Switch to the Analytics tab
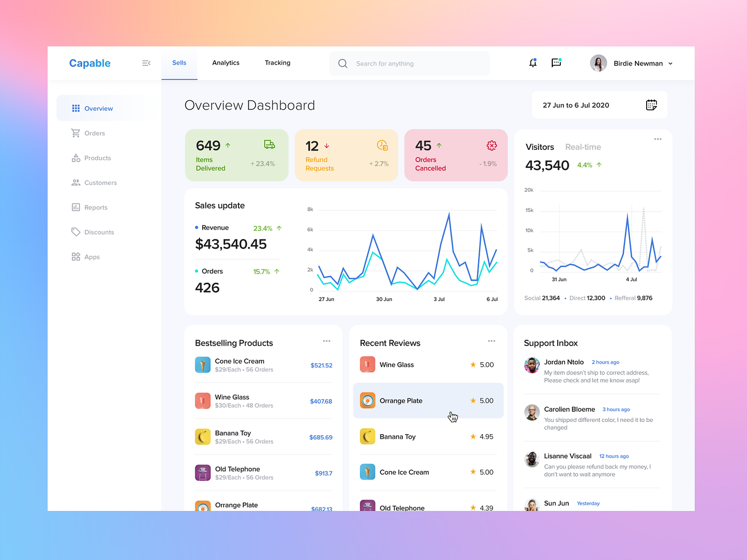 pyautogui.click(x=226, y=62)
